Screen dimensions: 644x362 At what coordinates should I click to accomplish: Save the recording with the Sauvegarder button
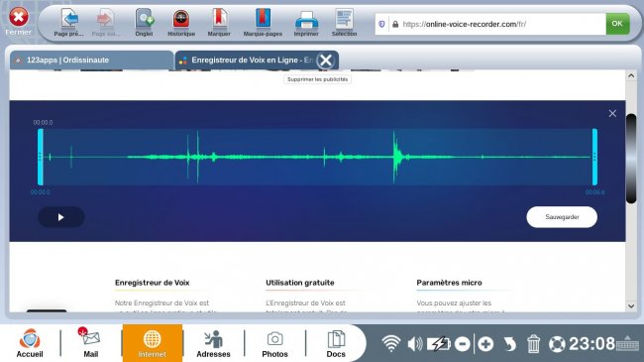(562, 217)
